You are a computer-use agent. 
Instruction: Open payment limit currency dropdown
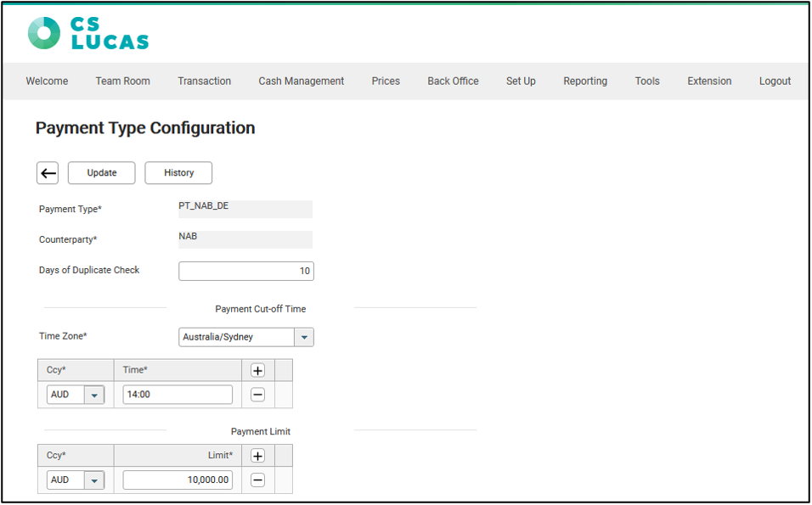tap(94, 480)
